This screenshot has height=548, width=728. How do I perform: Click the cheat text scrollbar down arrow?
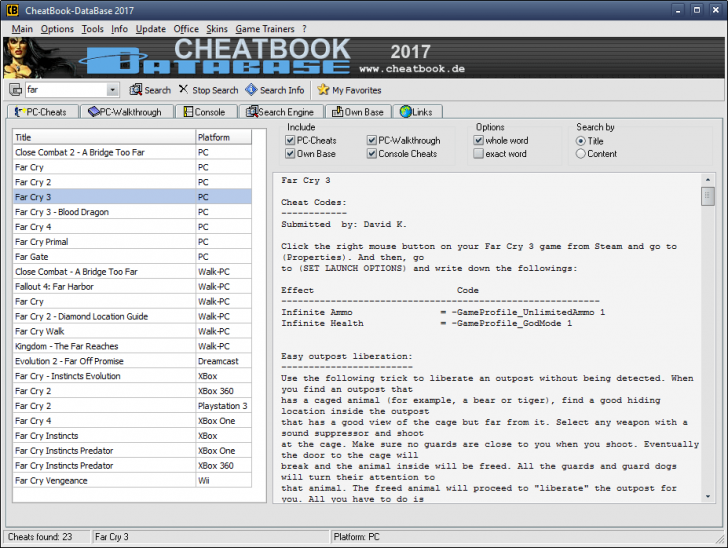click(708, 496)
